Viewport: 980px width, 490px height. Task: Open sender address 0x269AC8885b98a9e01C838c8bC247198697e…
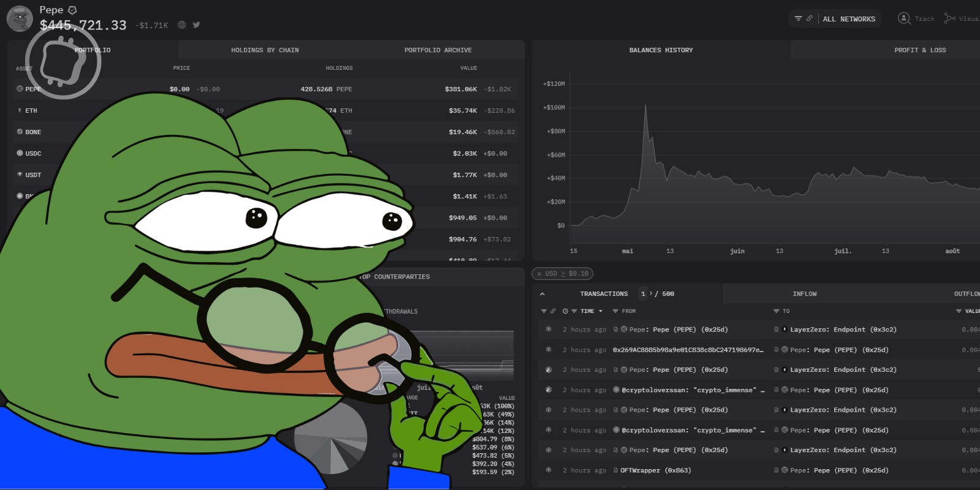point(688,350)
